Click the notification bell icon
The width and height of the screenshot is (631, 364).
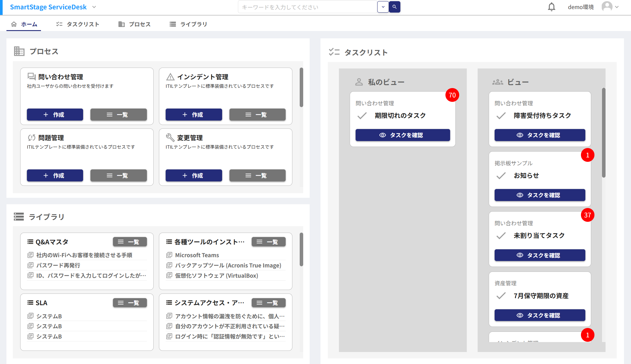point(551,7)
